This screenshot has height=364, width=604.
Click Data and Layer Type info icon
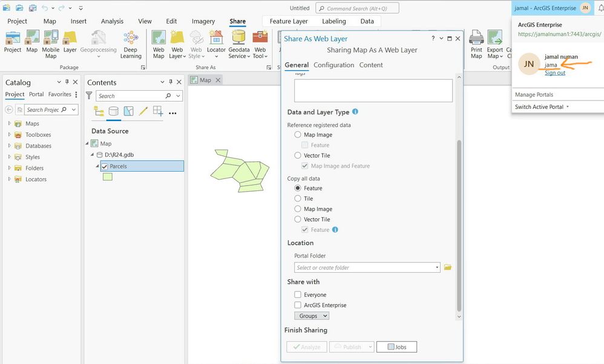pos(355,112)
